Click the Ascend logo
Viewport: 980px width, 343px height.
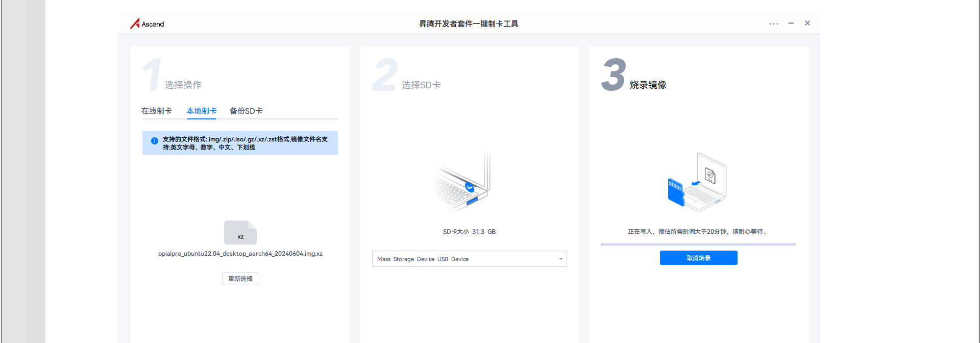click(147, 23)
